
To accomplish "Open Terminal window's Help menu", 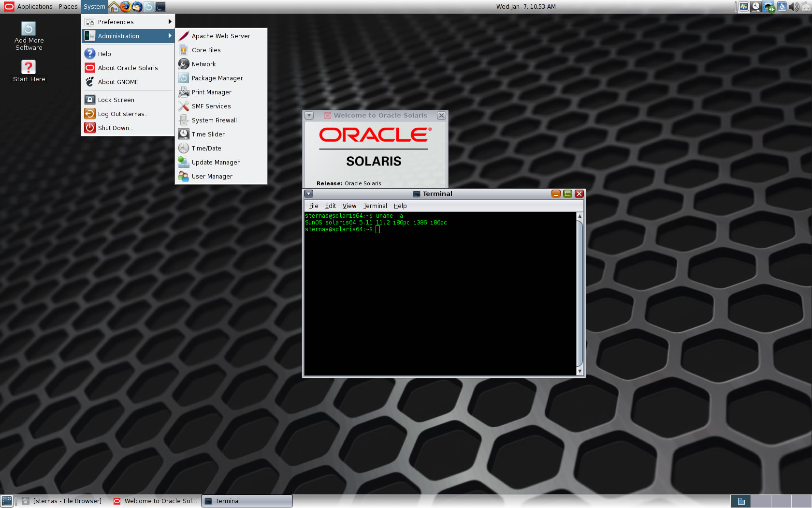I will pos(400,206).
